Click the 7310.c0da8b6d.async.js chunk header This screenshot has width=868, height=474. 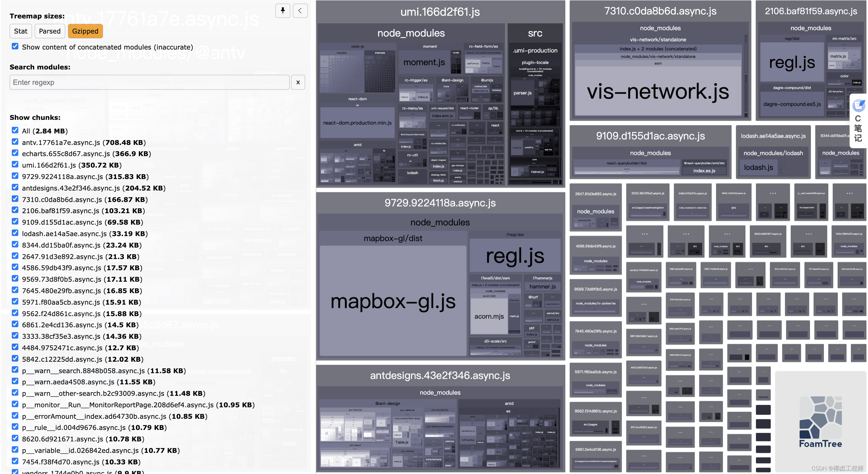tap(660, 11)
